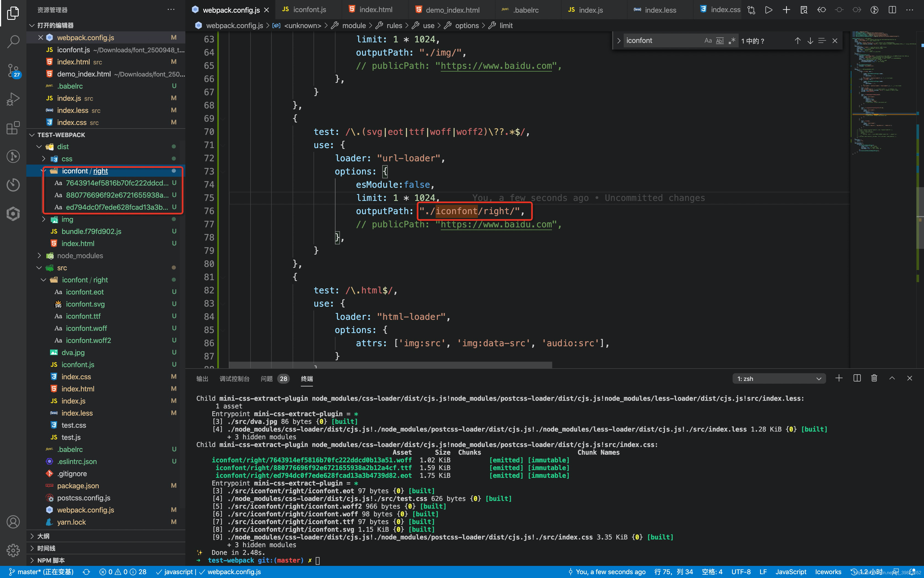Click the Run play icon in editor toolbar
This screenshot has width=924, height=578.
pyautogui.click(x=769, y=10)
